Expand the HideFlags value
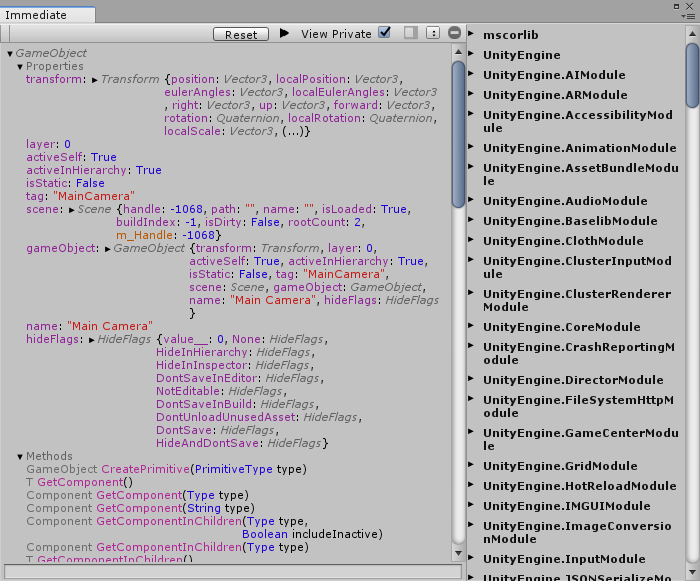 pos(91,340)
